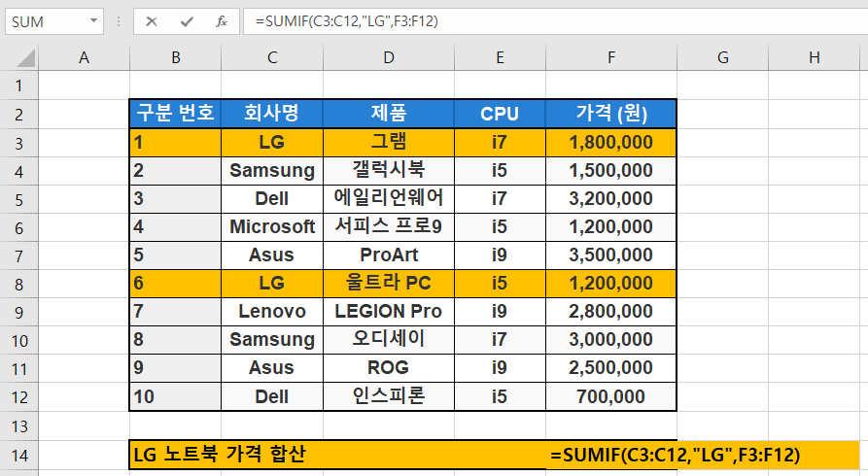Select the 2,500,000 price cell

point(611,368)
